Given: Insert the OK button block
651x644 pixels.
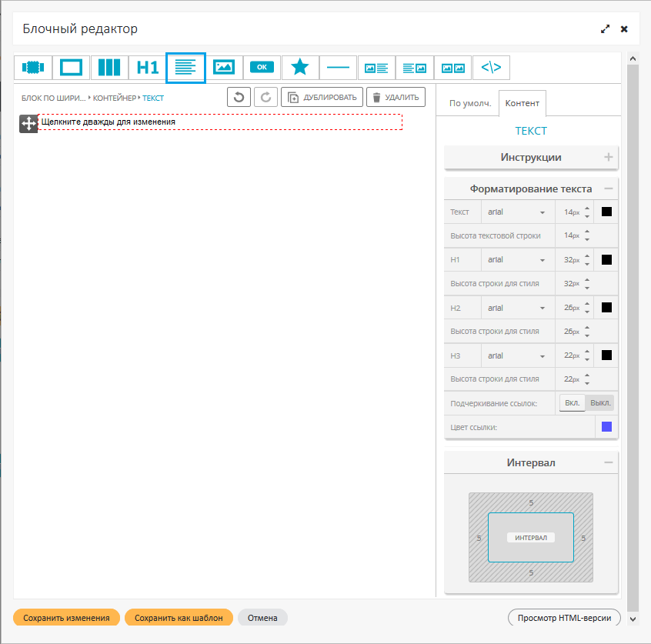Looking at the screenshot, I should (x=262, y=68).
